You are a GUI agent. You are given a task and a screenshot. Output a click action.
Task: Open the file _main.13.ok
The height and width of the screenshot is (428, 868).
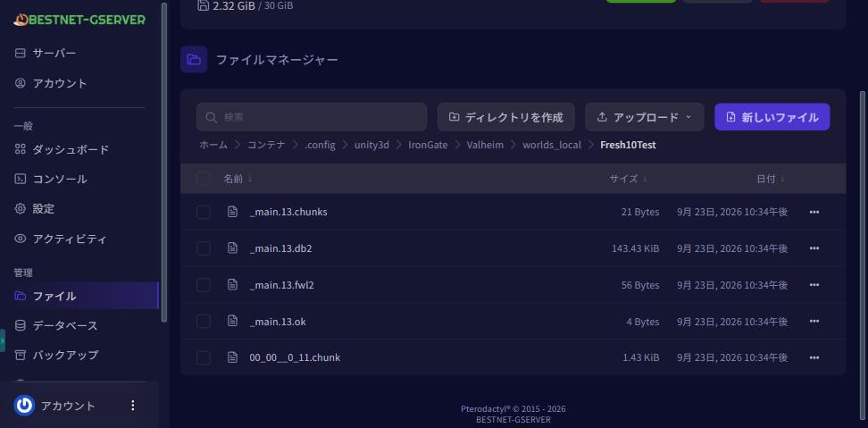tap(278, 322)
